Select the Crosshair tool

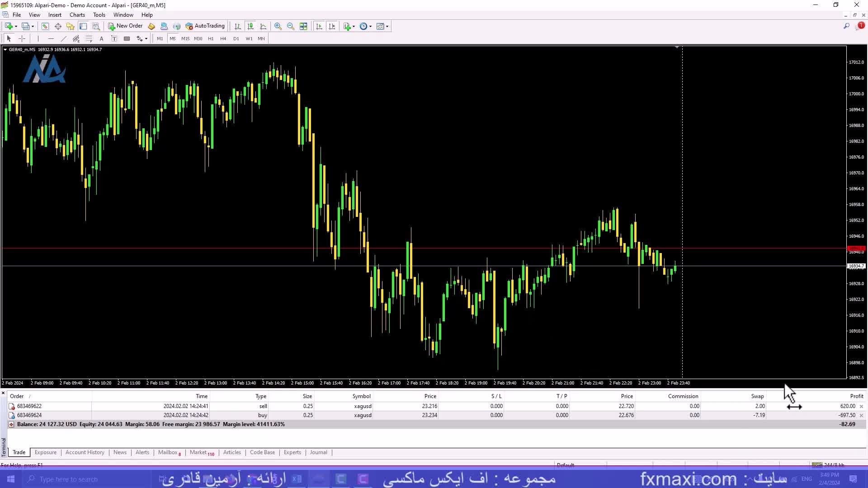(22, 39)
